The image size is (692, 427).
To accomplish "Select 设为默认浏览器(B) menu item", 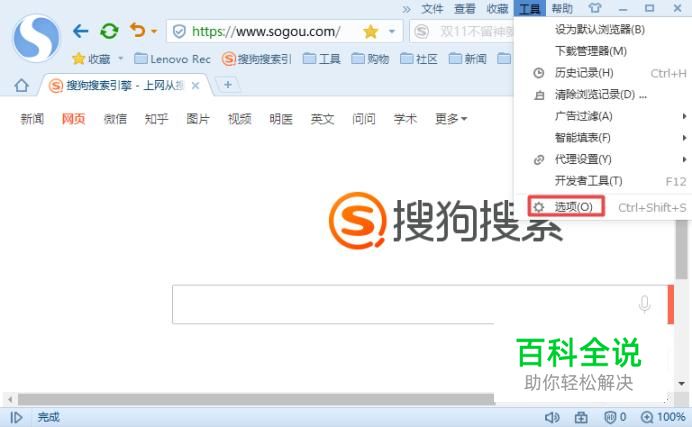I will pos(601,30).
